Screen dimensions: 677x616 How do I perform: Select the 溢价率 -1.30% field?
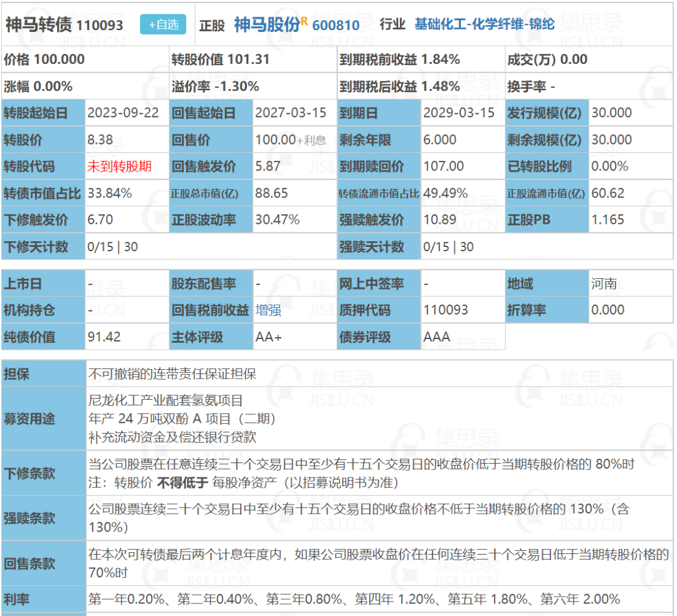[215, 86]
